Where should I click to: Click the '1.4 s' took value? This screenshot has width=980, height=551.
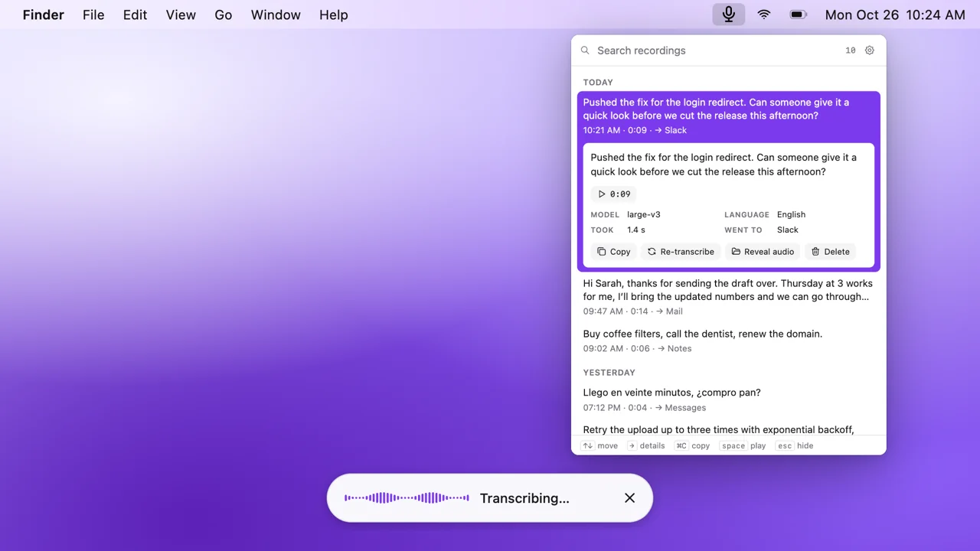[x=636, y=230]
